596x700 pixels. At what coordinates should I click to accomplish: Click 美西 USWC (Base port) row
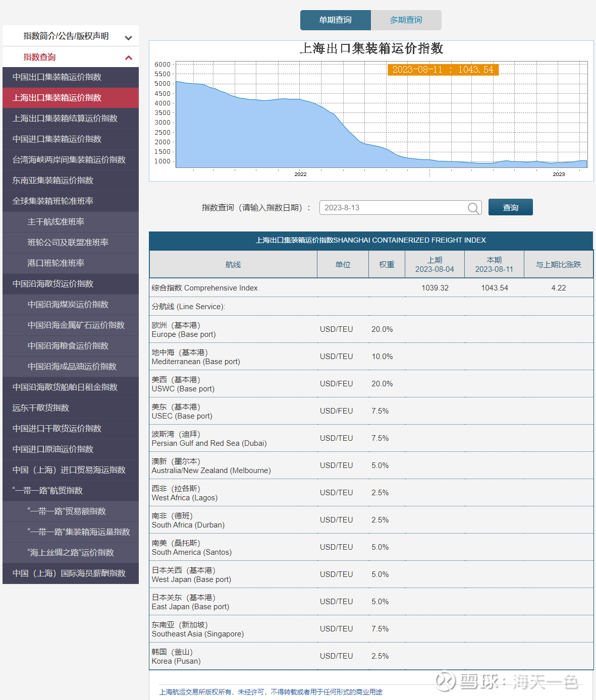[x=371, y=384]
